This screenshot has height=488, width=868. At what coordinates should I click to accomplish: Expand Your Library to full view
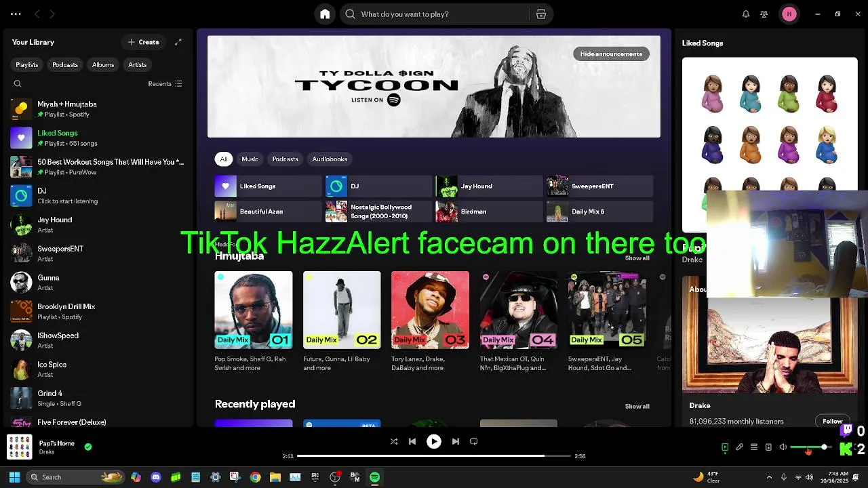tap(178, 42)
